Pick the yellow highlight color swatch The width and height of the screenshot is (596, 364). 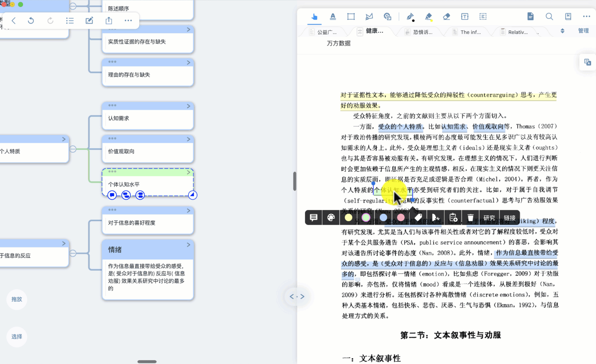[x=348, y=218]
